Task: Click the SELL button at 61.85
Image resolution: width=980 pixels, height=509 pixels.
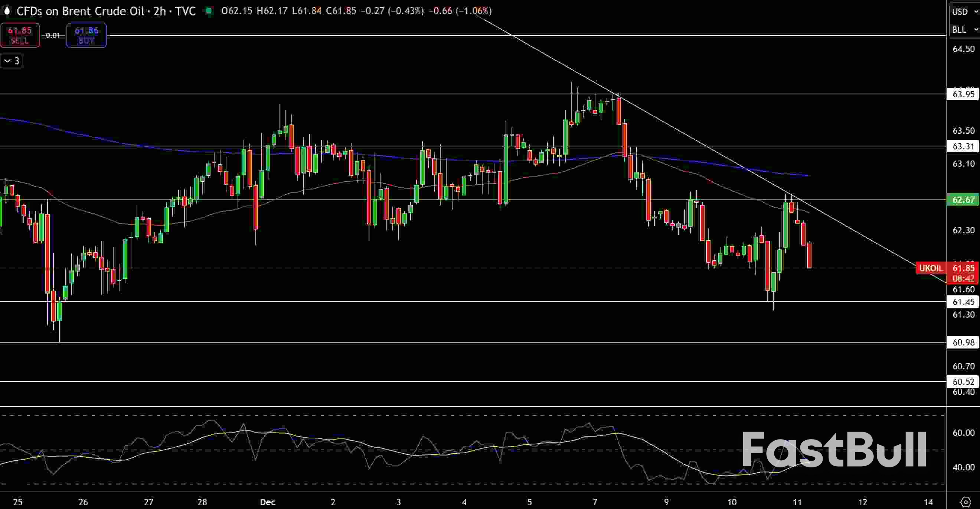Action: pyautogui.click(x=20, y=35)
